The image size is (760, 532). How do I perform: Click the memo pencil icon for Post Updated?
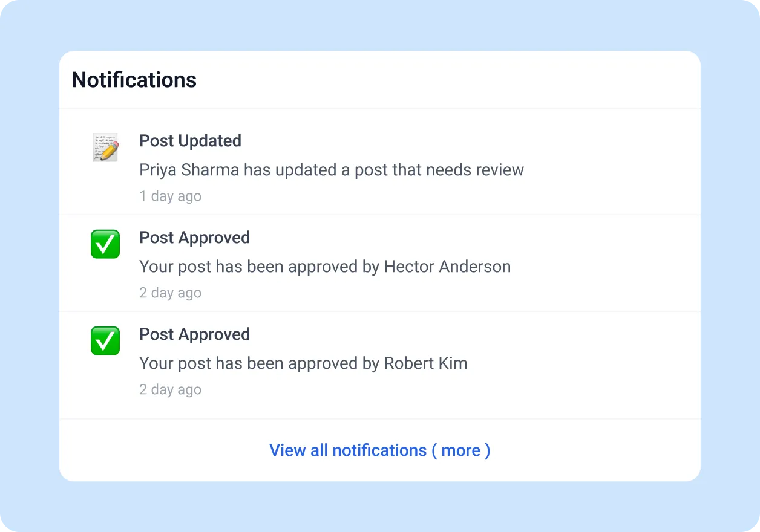click(105, 147)
